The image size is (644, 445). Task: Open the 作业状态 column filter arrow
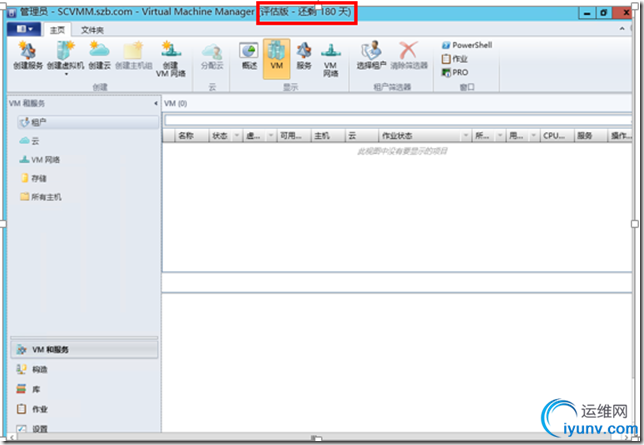pos(466,136)
